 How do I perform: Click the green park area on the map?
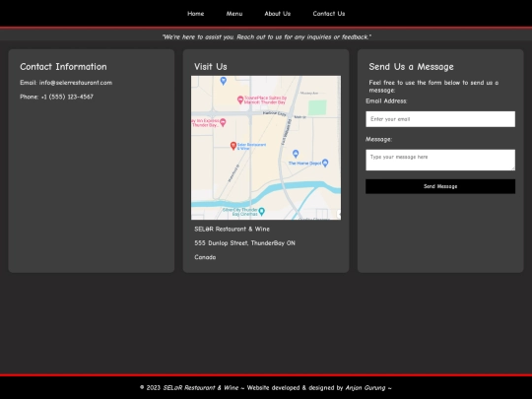(317, 107)
